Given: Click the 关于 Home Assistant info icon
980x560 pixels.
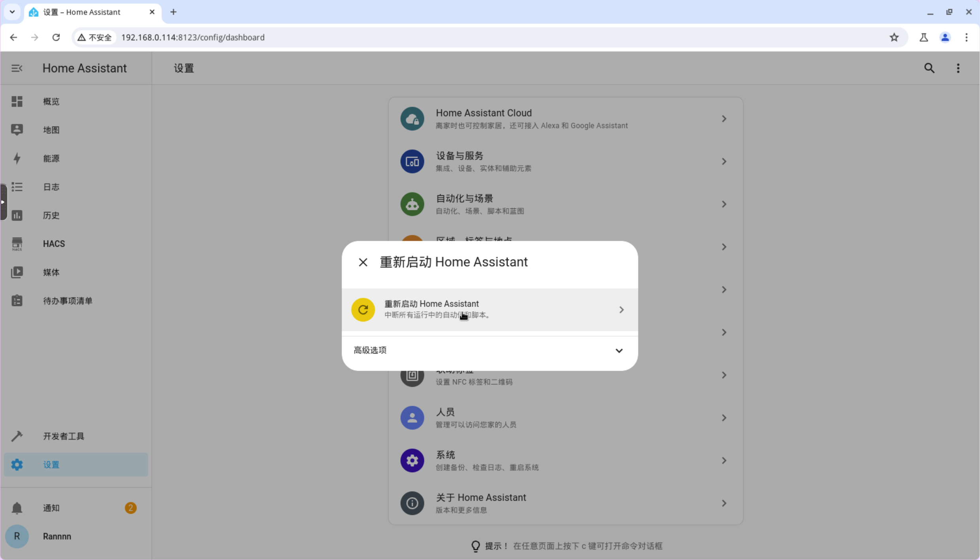Looking at the screenshot, I should [412, 503].
